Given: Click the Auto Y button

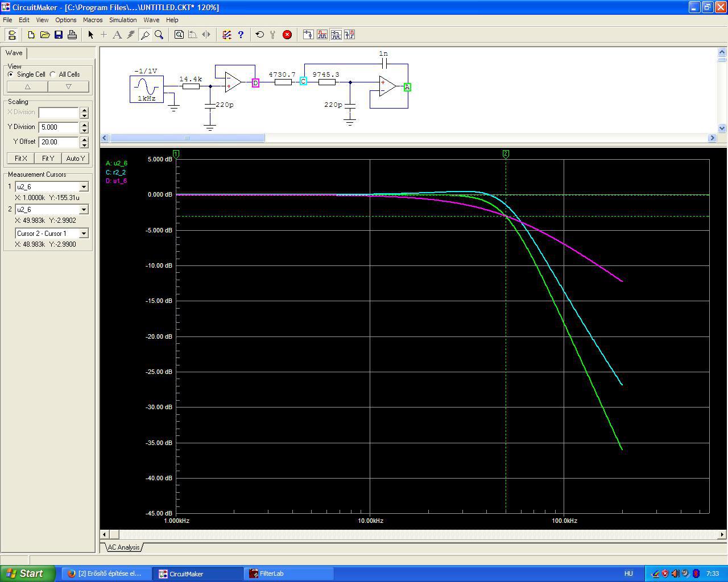Looking at the screenshot, I should tap(76, 159).
